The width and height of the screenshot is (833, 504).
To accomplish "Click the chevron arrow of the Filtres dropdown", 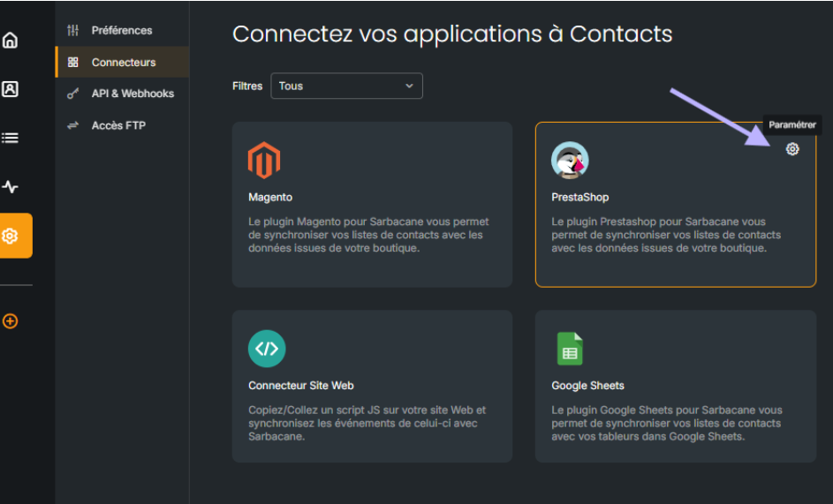I will (x=409, y=86).
